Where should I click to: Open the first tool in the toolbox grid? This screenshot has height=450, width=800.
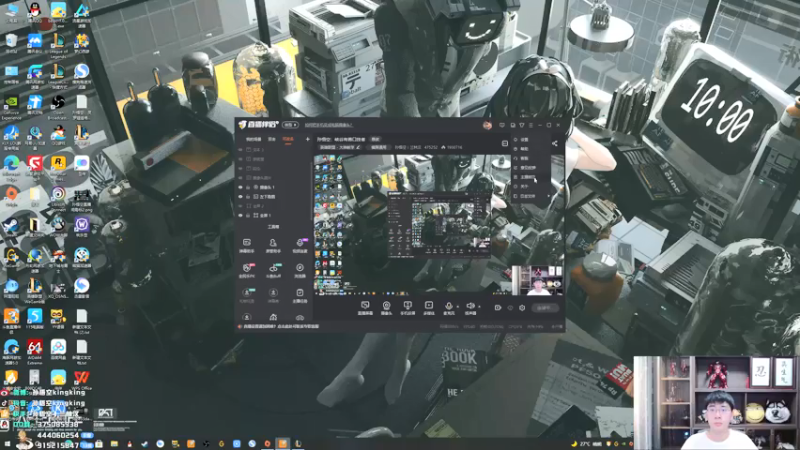pyautogui.click(x=246, y=245)
